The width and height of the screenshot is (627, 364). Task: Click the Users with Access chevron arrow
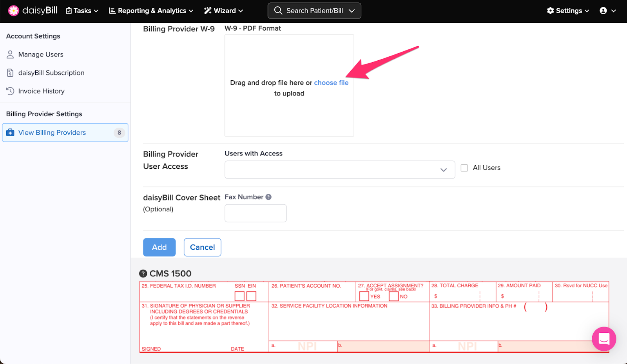(x=444, y=170)
